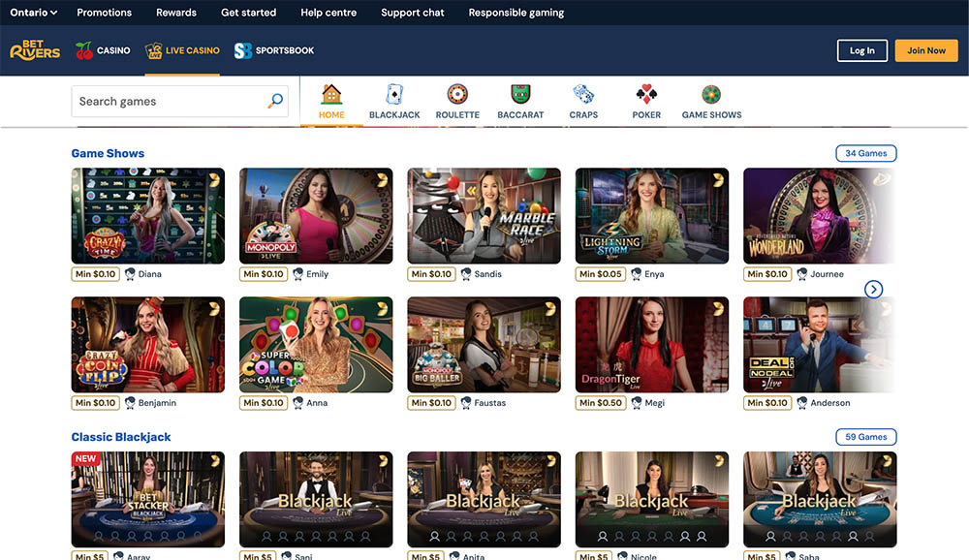
Task: Launch the Monopoly Big Baller game
Action: [484, 344]
